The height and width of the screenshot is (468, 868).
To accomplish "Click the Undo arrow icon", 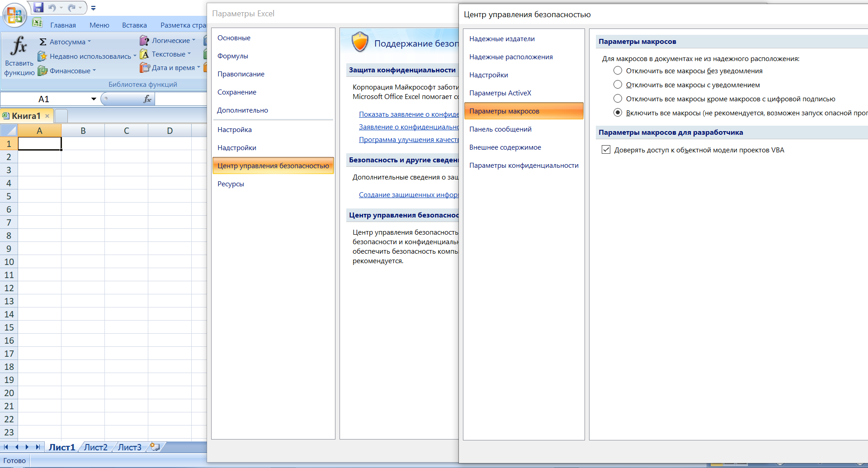I will coord(52,8).
